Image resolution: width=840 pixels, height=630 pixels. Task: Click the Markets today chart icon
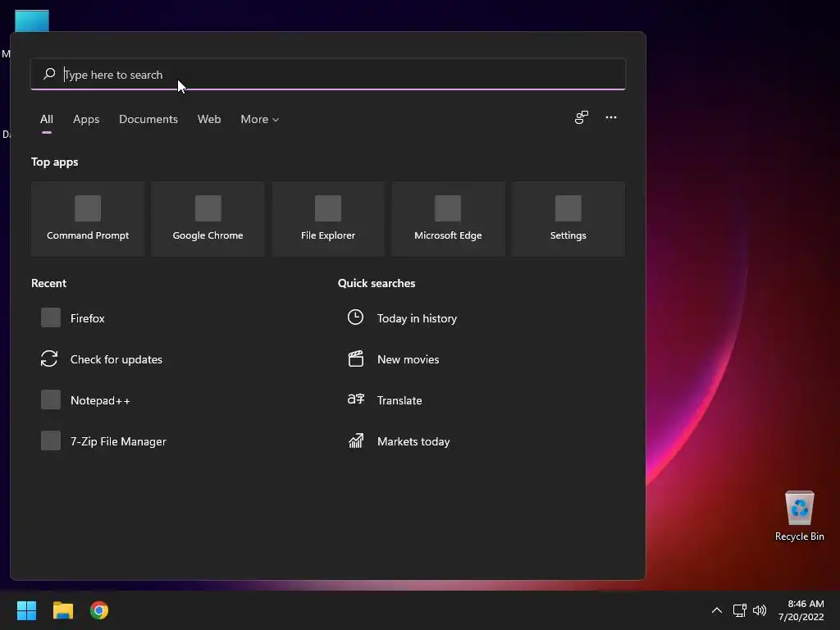356,441
